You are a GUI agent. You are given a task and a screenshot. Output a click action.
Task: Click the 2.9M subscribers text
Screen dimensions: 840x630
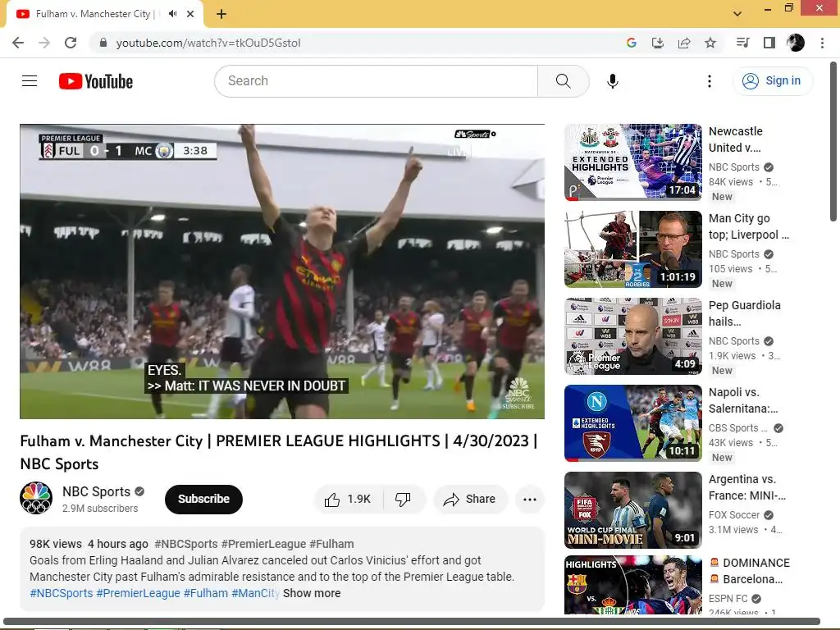[x=100, y=509]
